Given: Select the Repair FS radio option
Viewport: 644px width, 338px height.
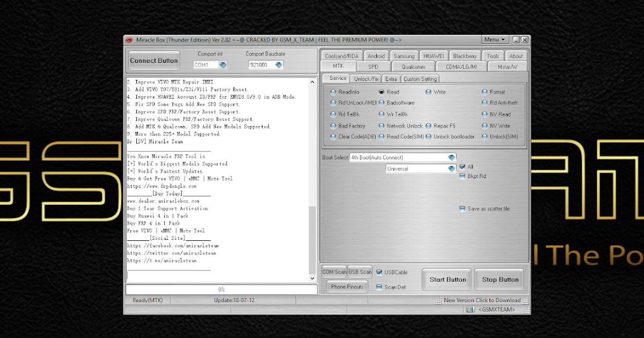Looking at the screenshot, I should (x=440, y=126).
